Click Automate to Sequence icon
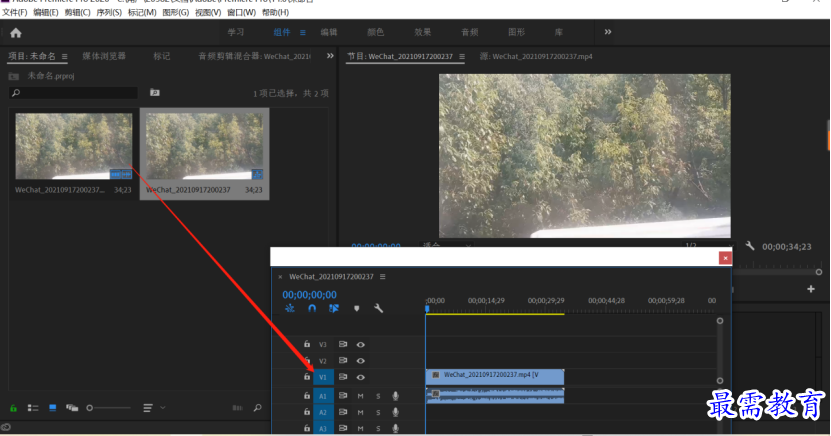The height and width of the screenshot is (436, 831). pyautogui.click(x=237, y=408)
